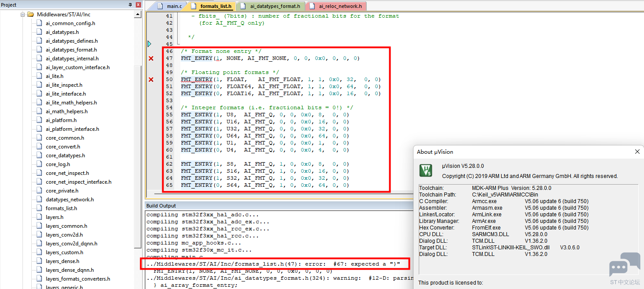Collapse the Middlewares/ST/AI/Inc folder node
The height and width of the screenshot is (289, 644).
[x=22, y=15]
